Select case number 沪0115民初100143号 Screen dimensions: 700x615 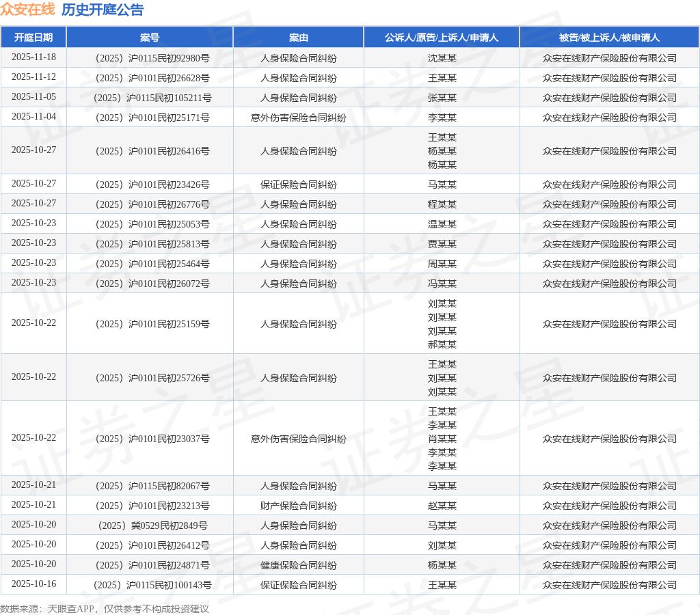click(152, 585)
